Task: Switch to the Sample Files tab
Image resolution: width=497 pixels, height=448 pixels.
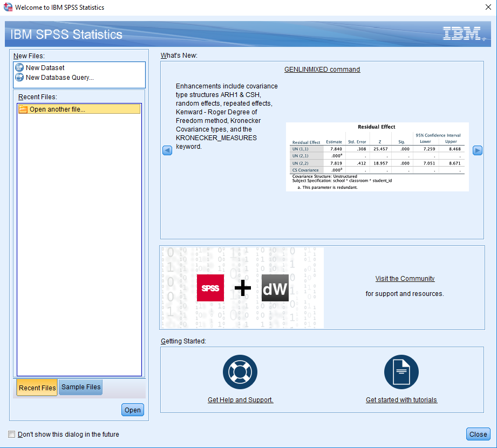Action: click(x=81, y=387)
